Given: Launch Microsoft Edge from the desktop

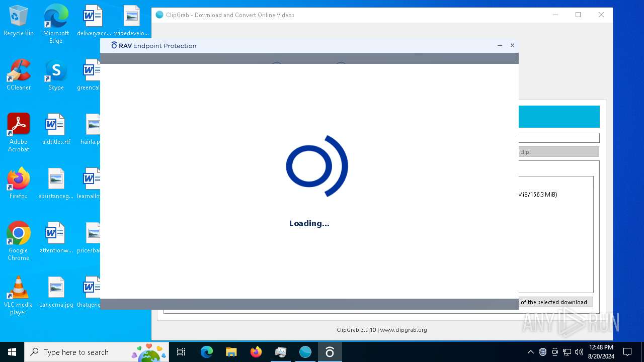Looking at the screenshot, I should pyautogui.click(x=56, y=24).
